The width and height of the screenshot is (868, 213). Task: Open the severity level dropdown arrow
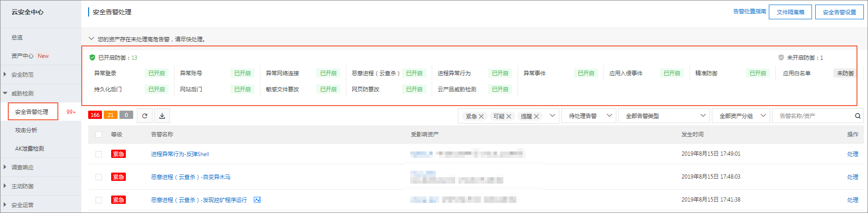pos(552,116)
